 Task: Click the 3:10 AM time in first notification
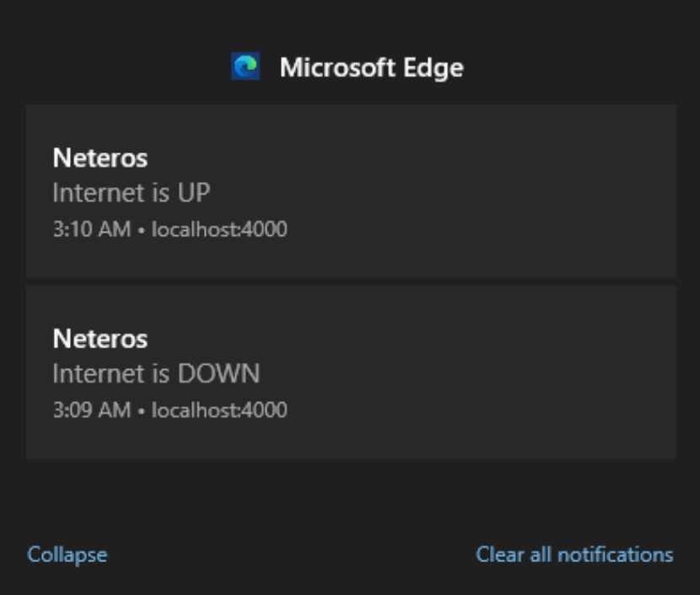pos(92,229)
